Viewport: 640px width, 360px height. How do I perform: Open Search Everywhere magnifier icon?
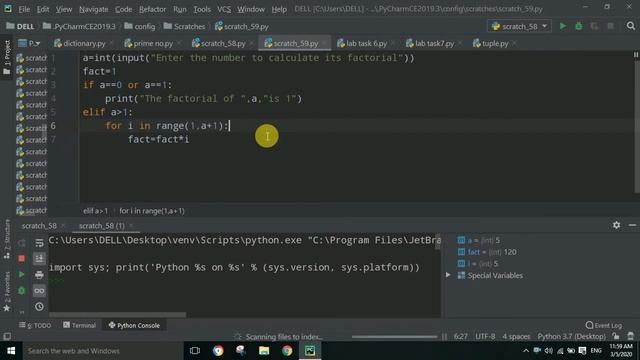pyautogui.click(x=631, y=26)
